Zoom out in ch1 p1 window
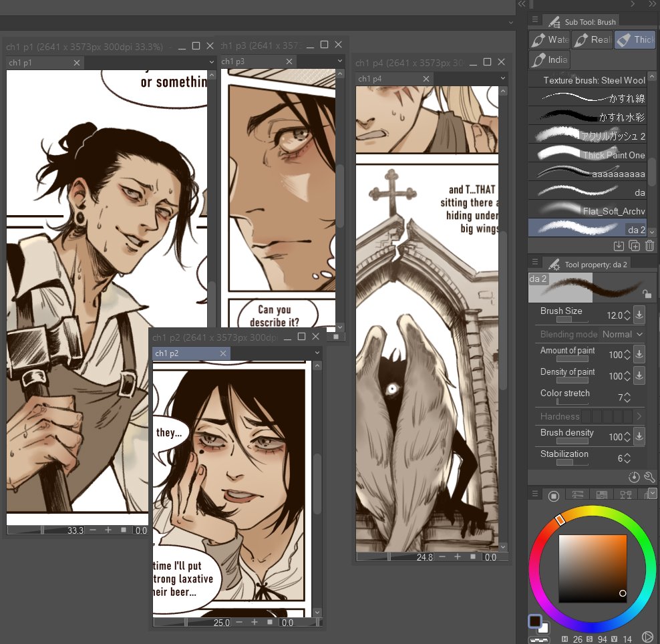This screenshot has height=644, width=660. [93, 530]
